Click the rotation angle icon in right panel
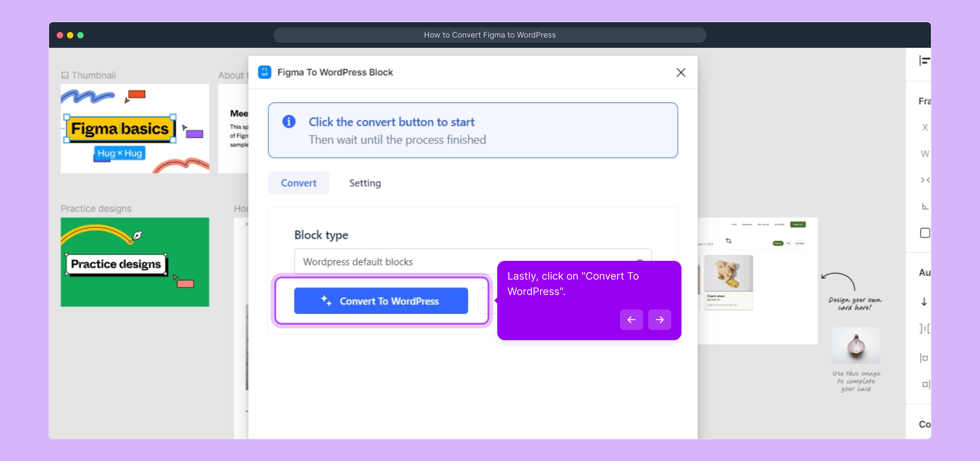Viewport: 980px width, 461px height. click(x=925, y=207)
